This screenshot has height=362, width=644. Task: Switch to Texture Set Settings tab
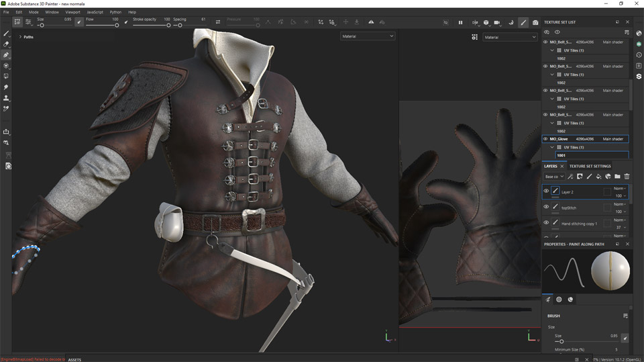pyautogui.click(x=590, y=166)
